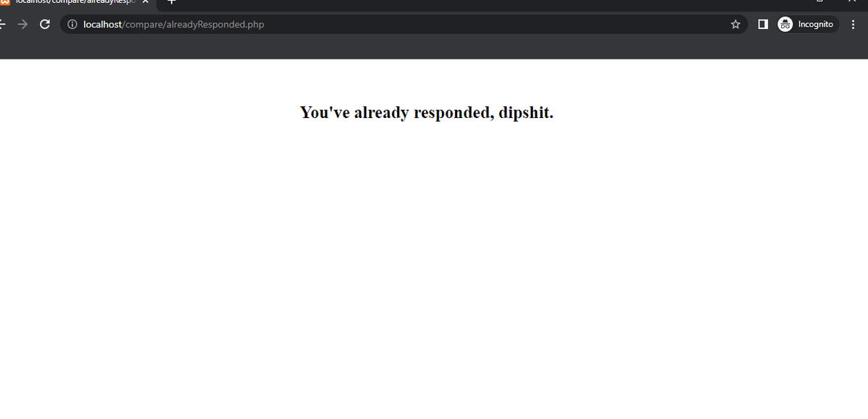The image size is (868, 419).
Task: Reload the page with the refresh icon
Action: click(x=45, y=25)
